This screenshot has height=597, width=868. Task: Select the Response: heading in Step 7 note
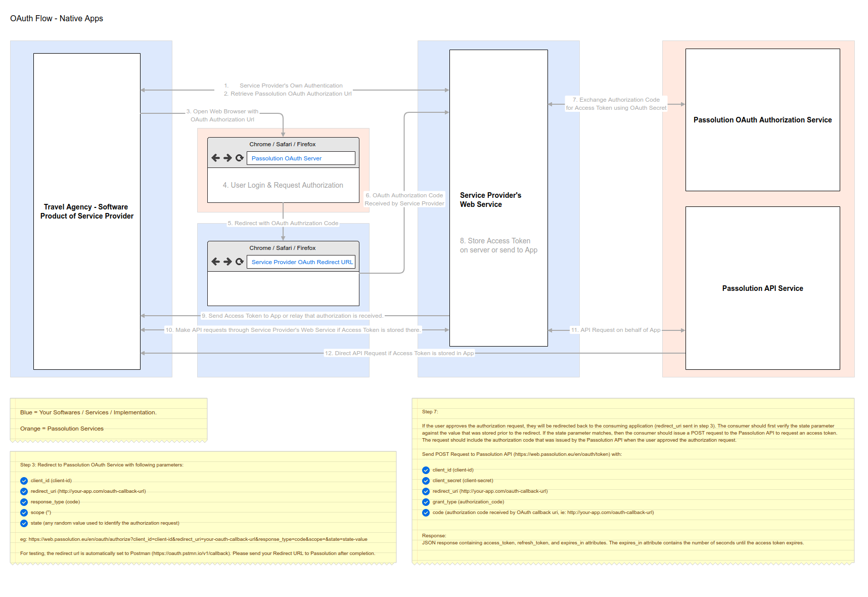[434, 536]
